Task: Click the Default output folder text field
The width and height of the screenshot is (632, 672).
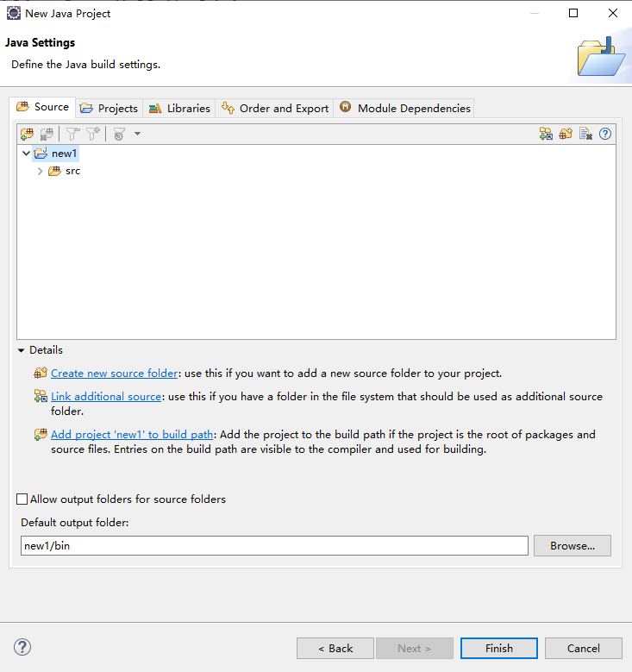Action: point(274,545)
